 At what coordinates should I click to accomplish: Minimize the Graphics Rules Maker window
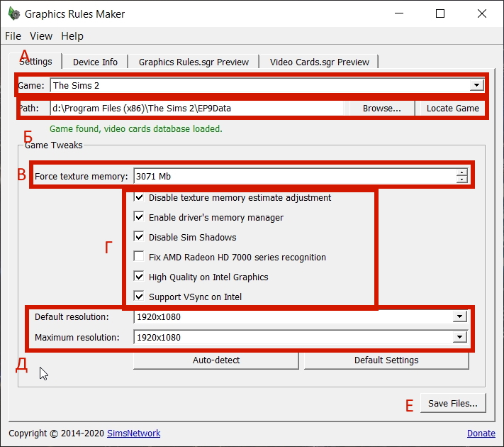[x=399, y=13]
